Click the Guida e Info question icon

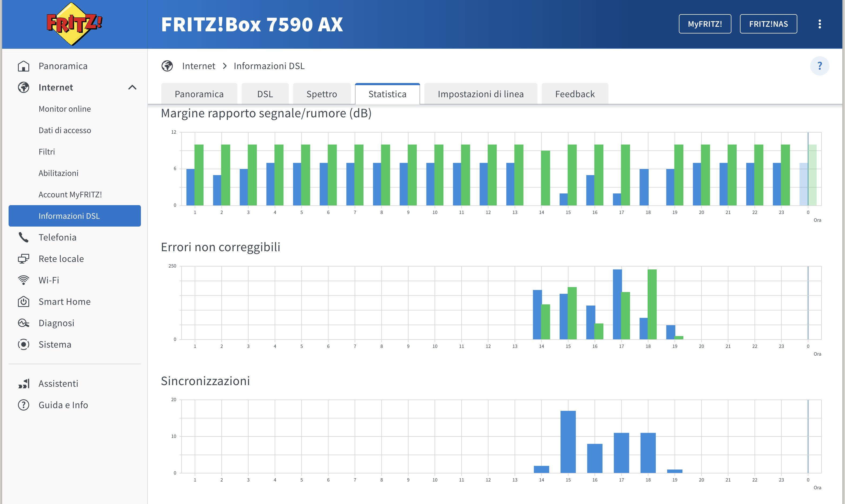[24, 405]
